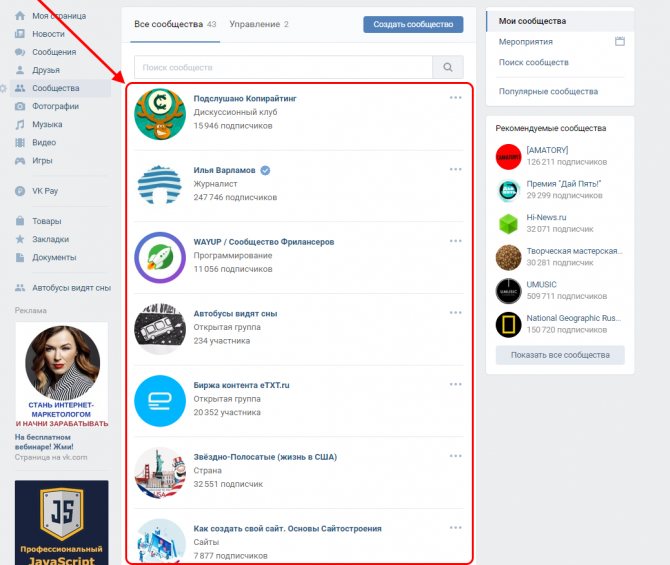Select the Сообщества communities sidebar icon

coord(20,88)
